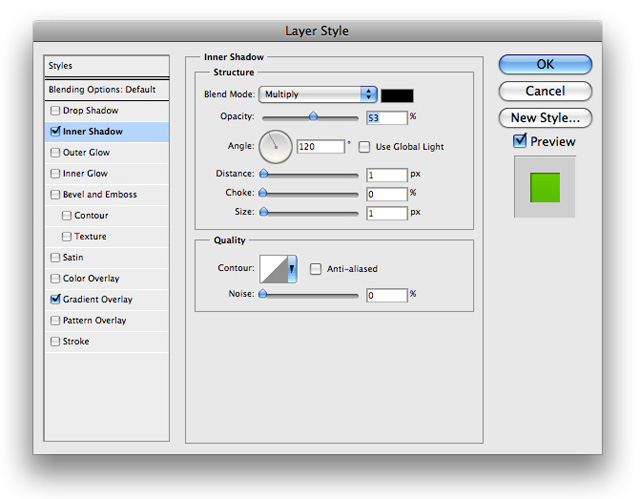The image size is (640, 499).
Task: Click the Cancel button
Action: point(545,91)
